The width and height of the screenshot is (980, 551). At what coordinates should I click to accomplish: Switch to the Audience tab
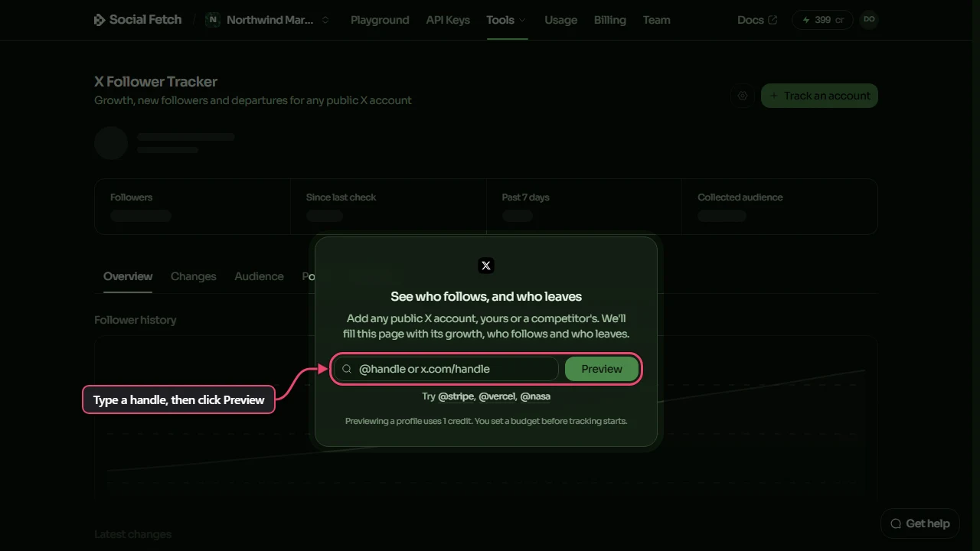259,276
